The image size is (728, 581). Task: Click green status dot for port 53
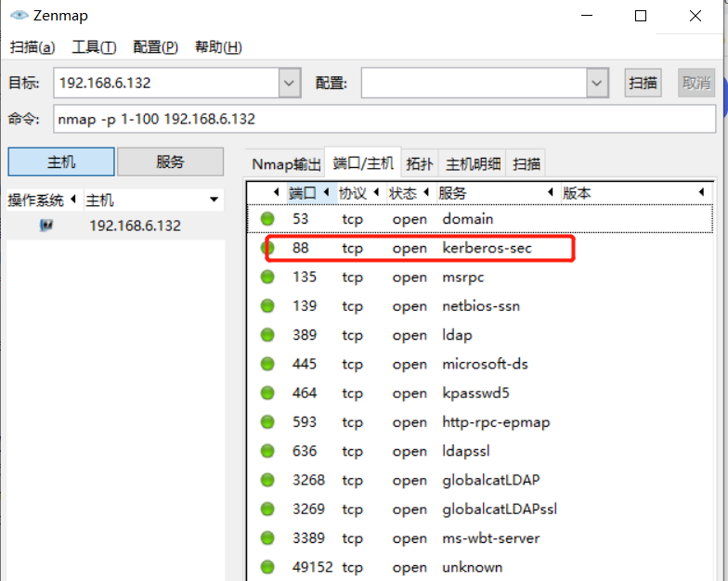[x=267, y=219]
